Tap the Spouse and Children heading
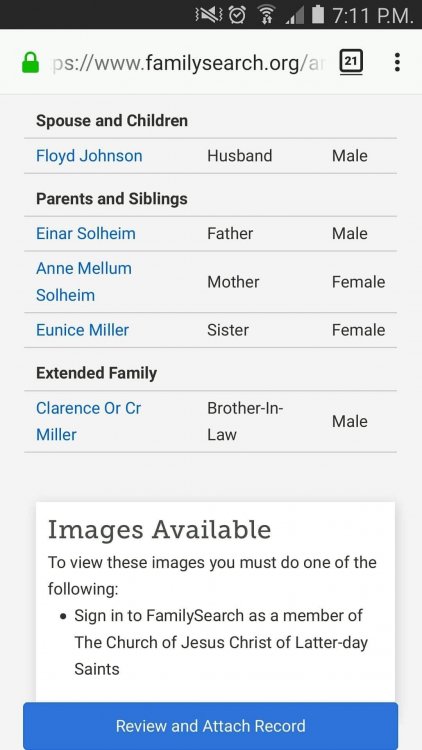Viewport: 422px width, 750px height. [112, 121]
